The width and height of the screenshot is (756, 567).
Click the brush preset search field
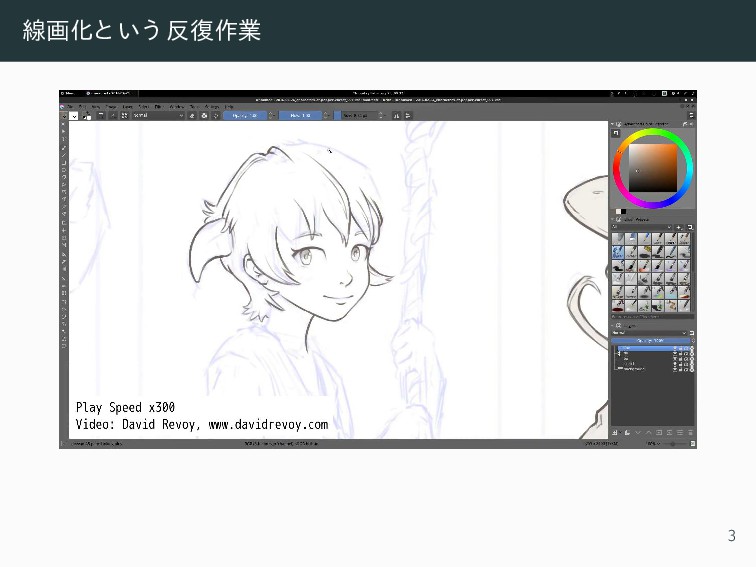[x=653, y=317]
